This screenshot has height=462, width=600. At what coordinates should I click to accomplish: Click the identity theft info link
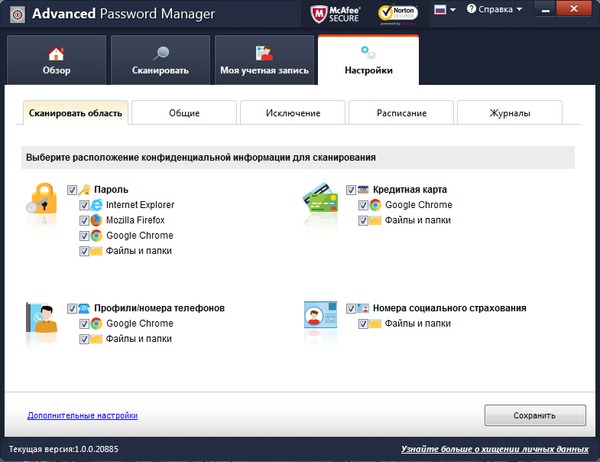(496, 449)
